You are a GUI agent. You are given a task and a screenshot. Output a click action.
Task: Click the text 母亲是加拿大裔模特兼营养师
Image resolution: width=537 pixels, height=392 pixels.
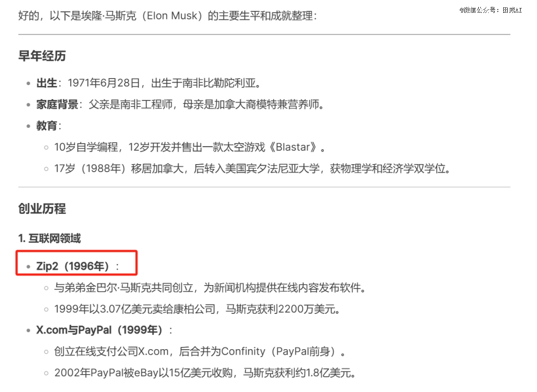(x=251, y=104)
